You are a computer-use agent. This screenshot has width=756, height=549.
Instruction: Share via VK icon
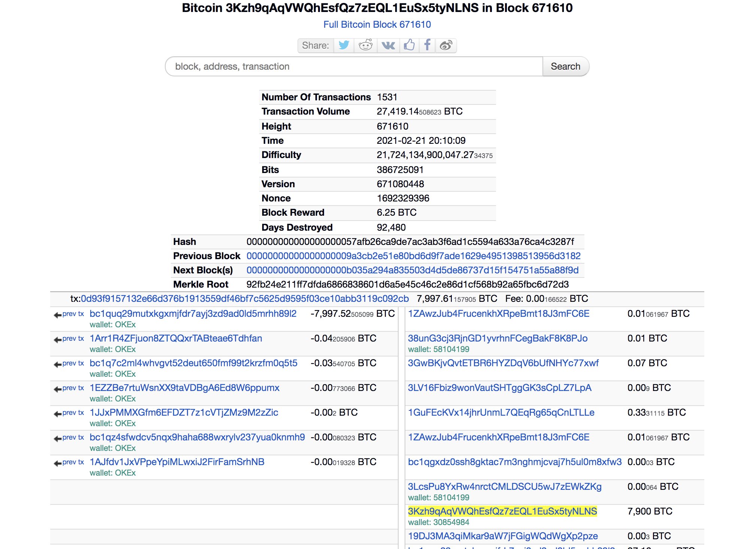(x=388, y=45)
